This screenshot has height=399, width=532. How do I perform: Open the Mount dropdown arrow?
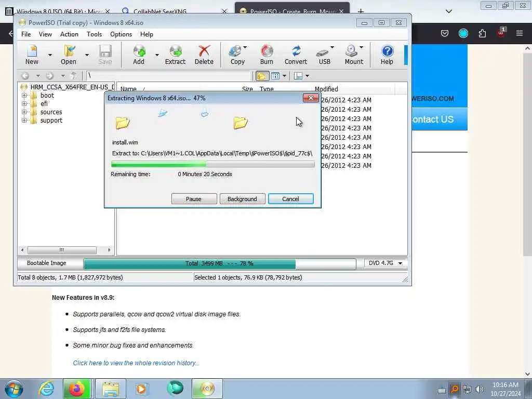tap(362, 47)
